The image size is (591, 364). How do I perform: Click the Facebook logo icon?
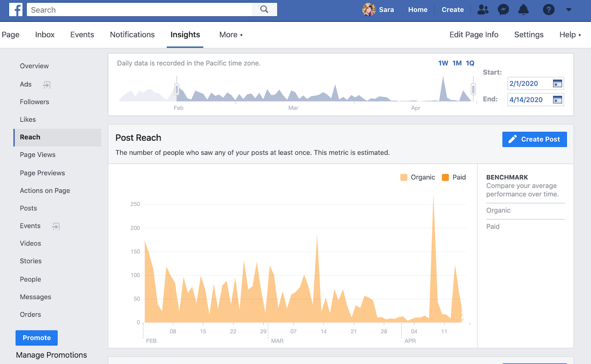tap(16, 9)
